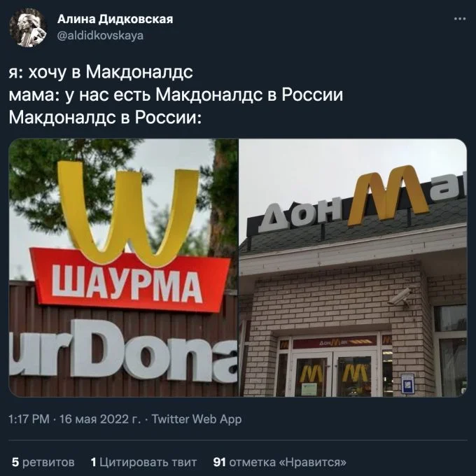Open the three-dot more options menu
The width and height of the screenshot is (476, 476).
pos(460,19)
